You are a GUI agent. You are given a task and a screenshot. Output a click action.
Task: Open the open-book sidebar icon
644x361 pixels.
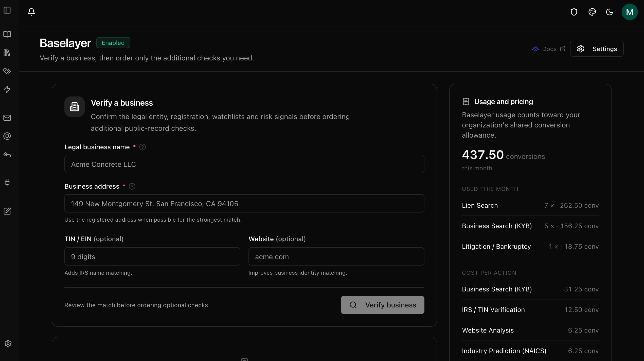(x=7, y=34)
